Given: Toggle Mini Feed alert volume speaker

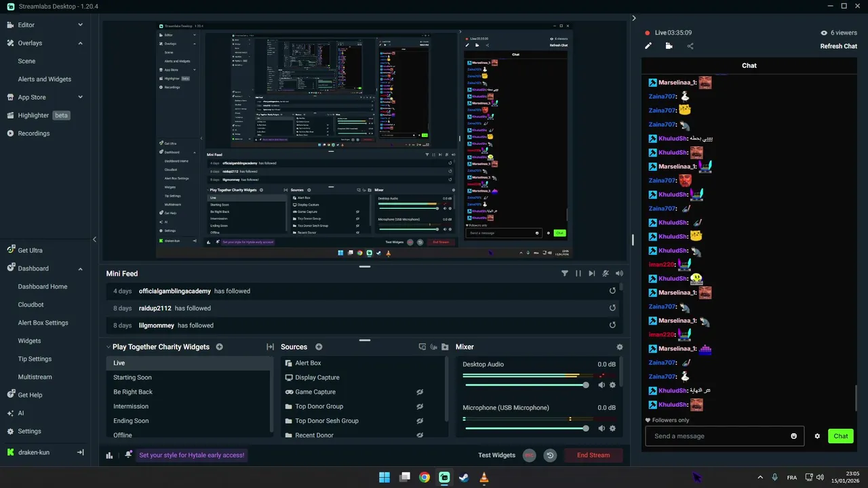Looking at the screenshot, I should (x=619, y=273).
